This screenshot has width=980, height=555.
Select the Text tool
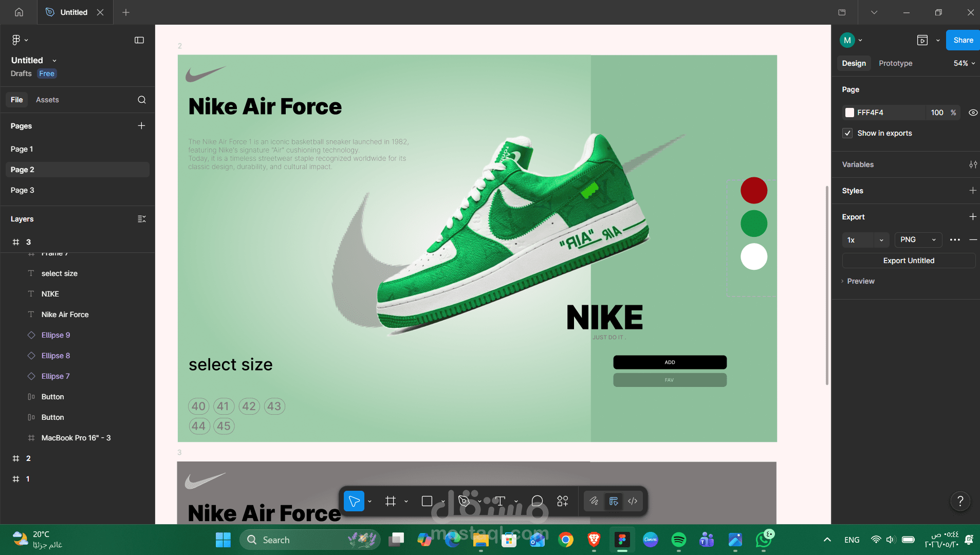coord(500,501)
